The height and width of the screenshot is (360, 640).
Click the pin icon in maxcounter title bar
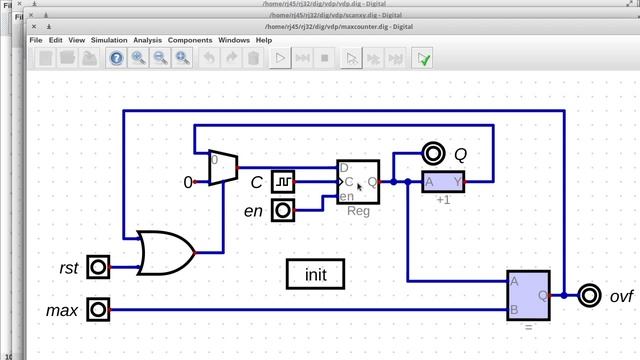pos(49,27)
